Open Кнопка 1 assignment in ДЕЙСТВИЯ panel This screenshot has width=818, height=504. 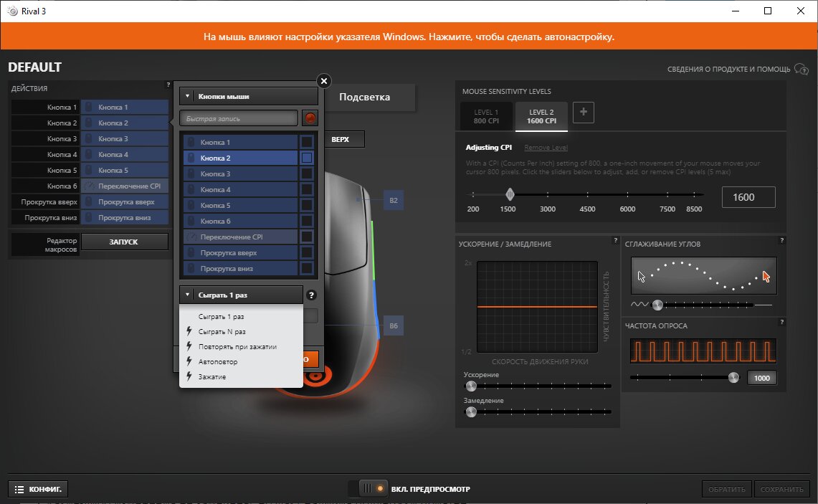125,107
